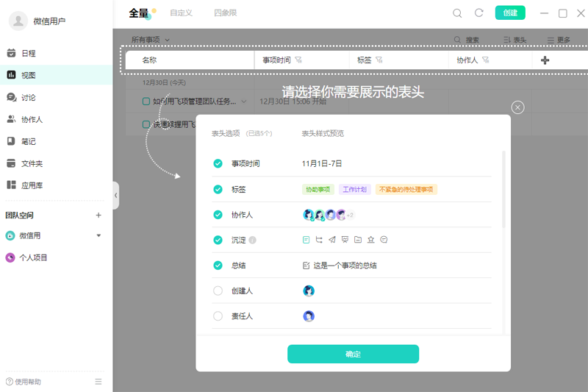Click the green 创建 button
This screenshot has height=392, width=588.
point(510,13)
